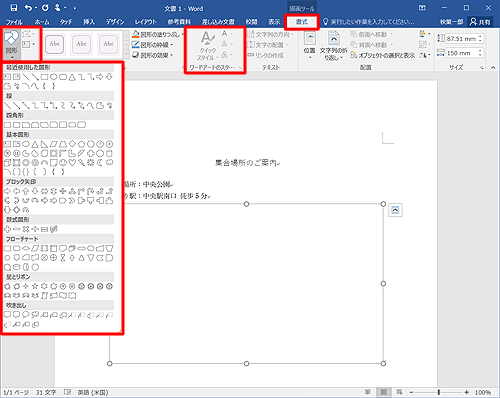500x398 pixels.
Task: Click the zoom slider handle in status bar
Action: tap(439, 392)
